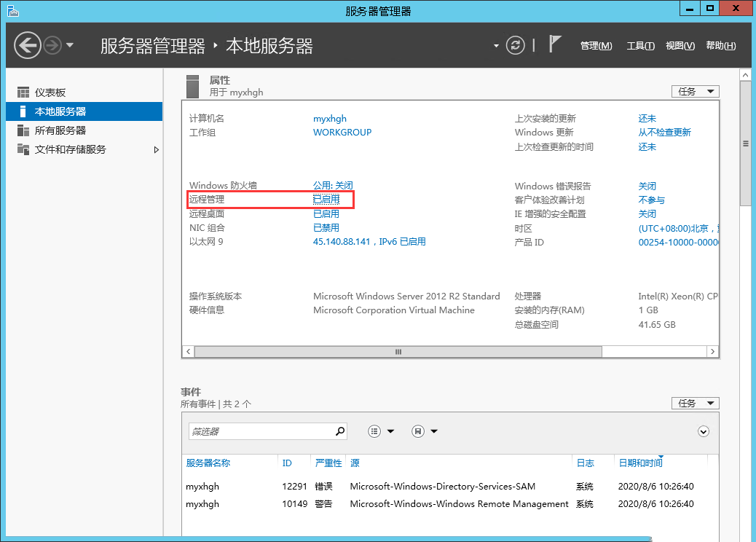Open dropdown arrow beside list criteria icon
This screenshot has width=756, height=542.
(390, 431)
